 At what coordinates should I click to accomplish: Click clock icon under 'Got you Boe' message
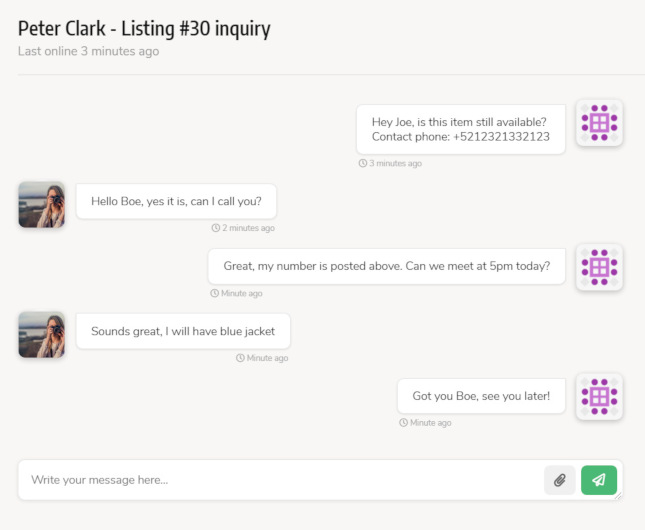[404, 423]
